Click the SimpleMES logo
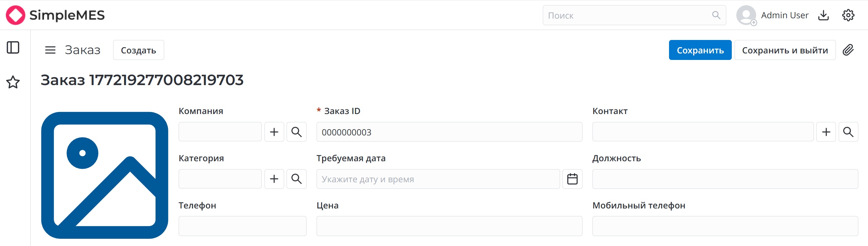The image size is (868, 246). click(x=55, y=15)
